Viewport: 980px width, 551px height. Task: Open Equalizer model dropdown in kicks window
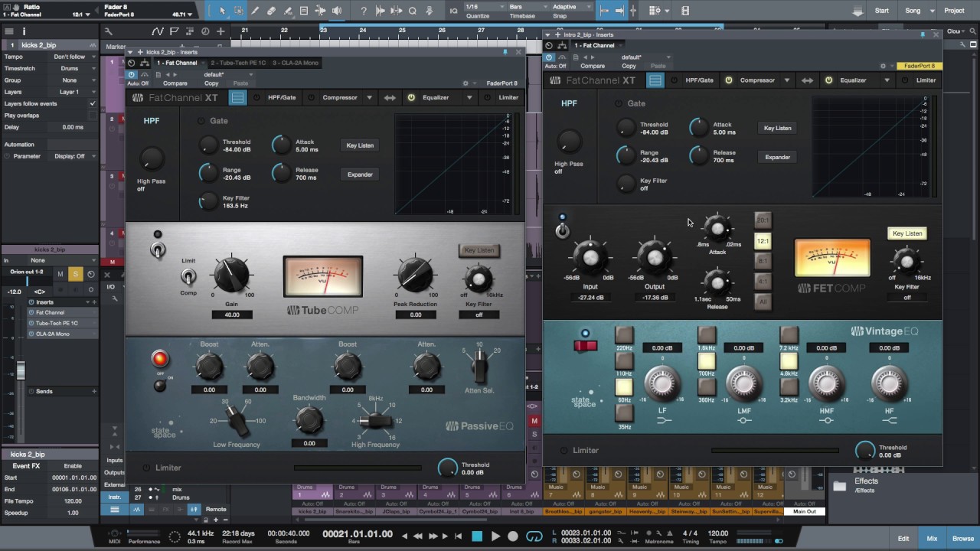[469, 97]
